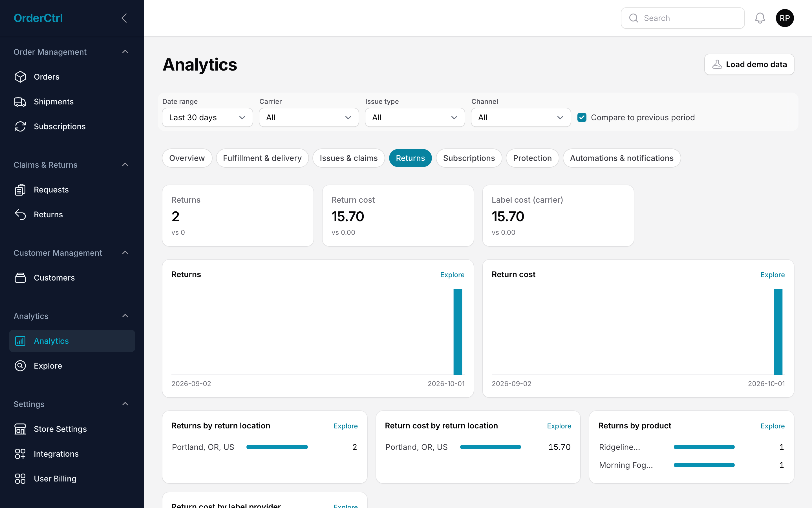Click the Subscriptions refresh icon in sidebar
812x508 pixels.
click(x=20, y=127)
